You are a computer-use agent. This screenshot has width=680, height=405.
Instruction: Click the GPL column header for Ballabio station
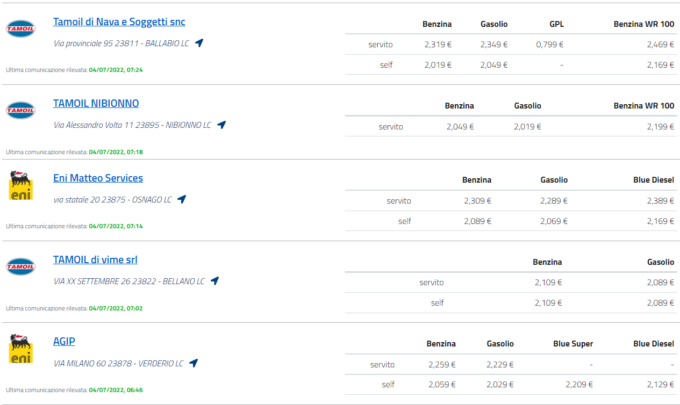557,22
